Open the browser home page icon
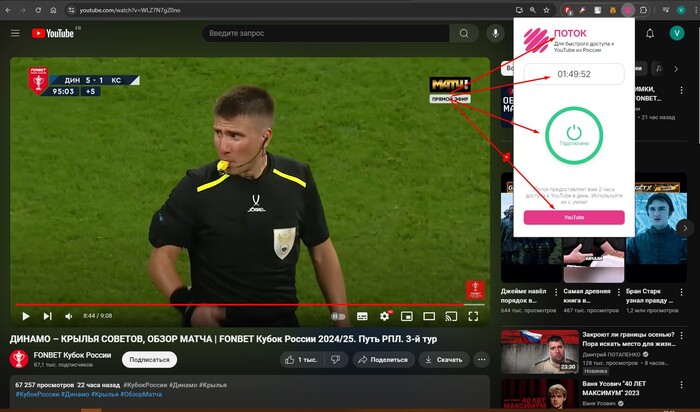The image size is (700, 412). click(x=53, y=10)
